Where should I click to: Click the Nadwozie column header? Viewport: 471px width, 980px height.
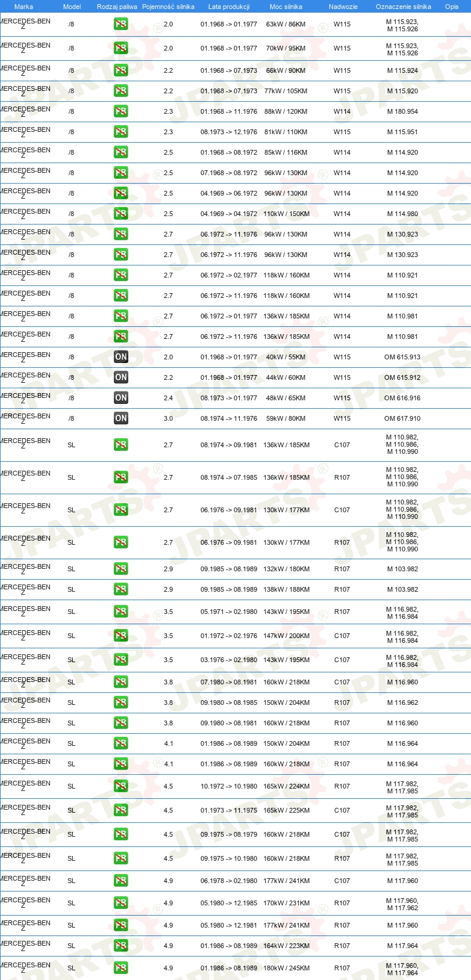343,7
